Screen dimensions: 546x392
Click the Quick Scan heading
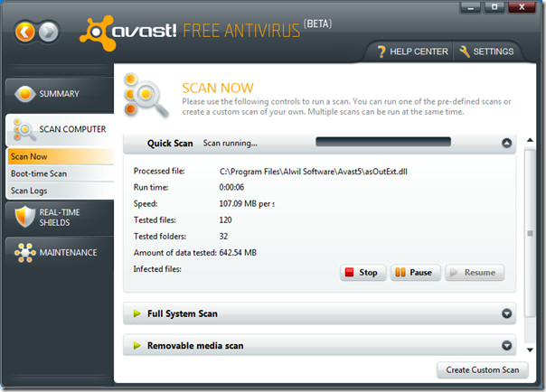[x=170, y=144]
